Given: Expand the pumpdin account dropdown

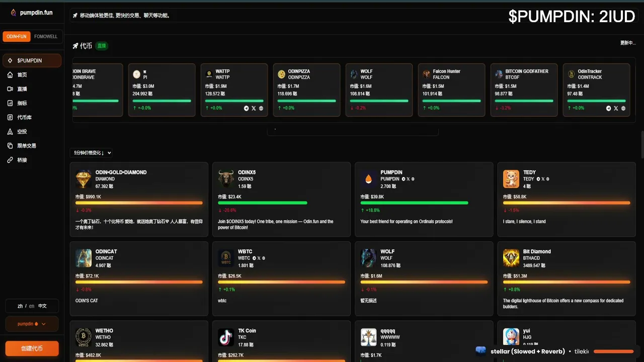Looking at the screenshot, I should tap(32, 324).
